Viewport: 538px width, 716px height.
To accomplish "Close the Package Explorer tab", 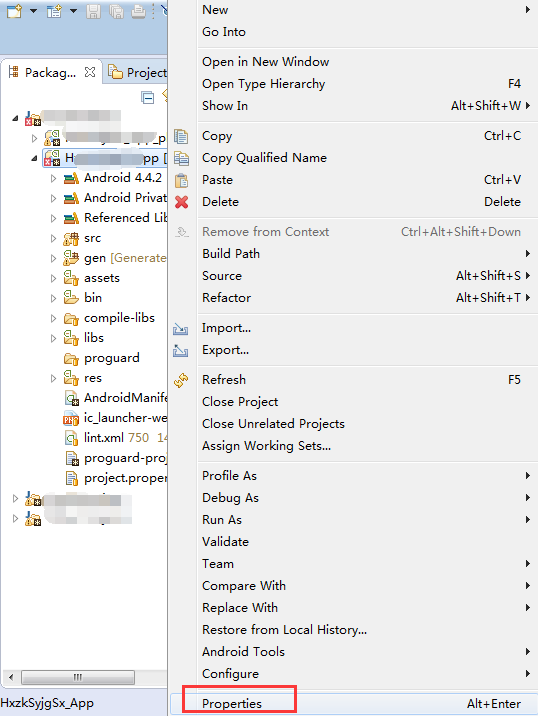I will (90, 72).
